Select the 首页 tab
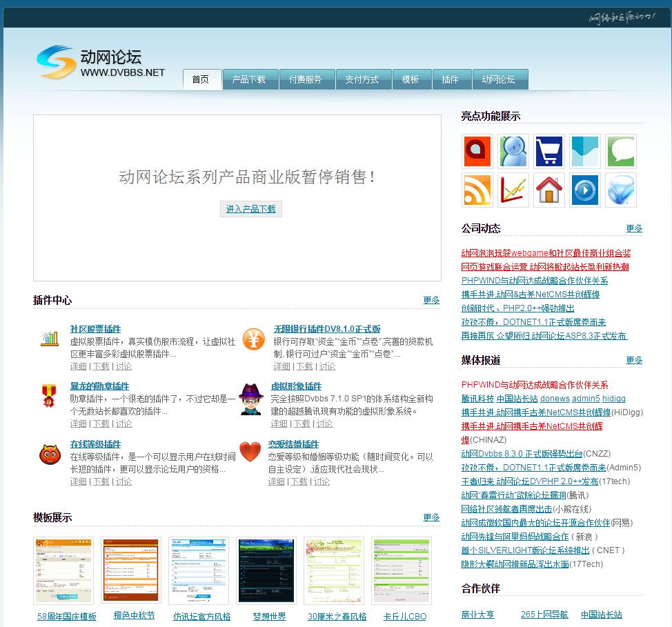Image resolution: width=672 pixels, height=627 pixels. 201,79
